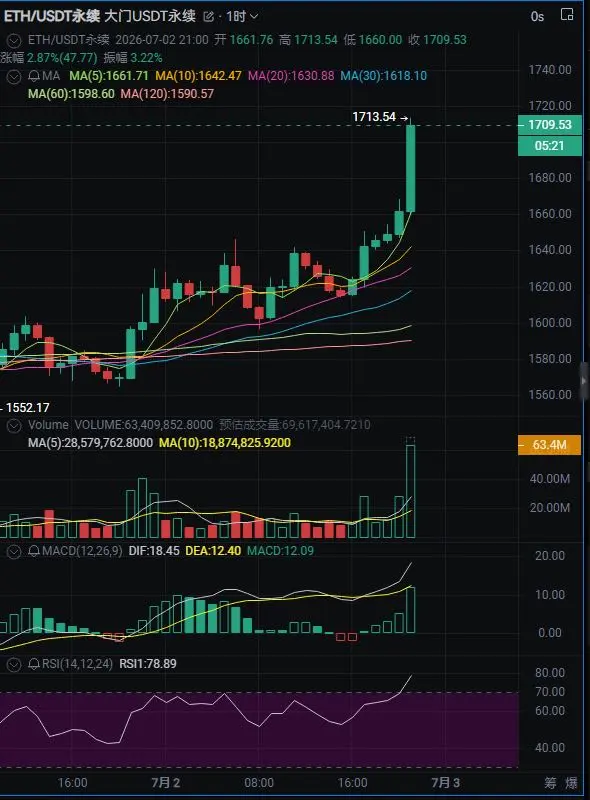
Task: Select the MA(30):1618.10 label
Action: coord(383,76)
